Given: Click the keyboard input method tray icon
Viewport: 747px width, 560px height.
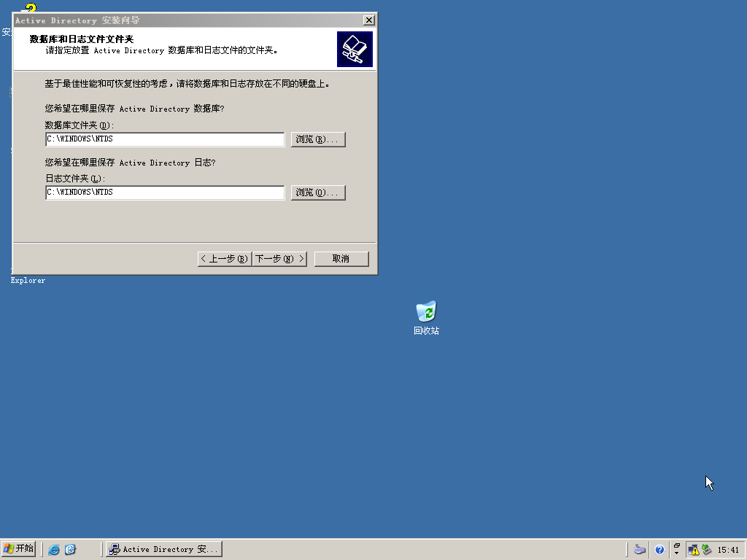Looking at the screenshot, I should tap(640, 550).
